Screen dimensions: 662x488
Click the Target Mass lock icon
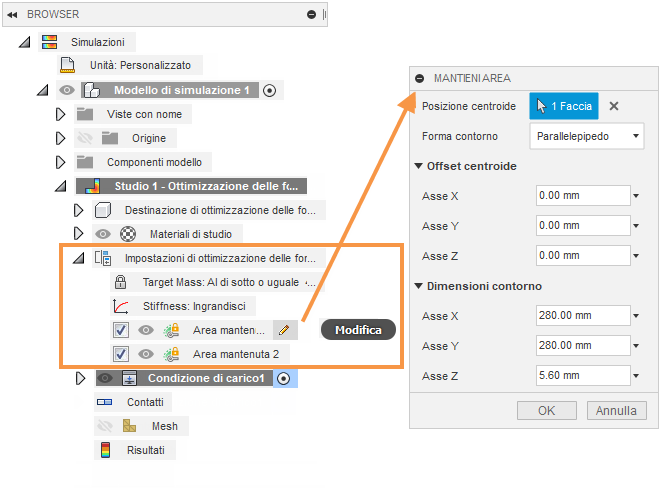pyautogui.click(x=121, y=282)
